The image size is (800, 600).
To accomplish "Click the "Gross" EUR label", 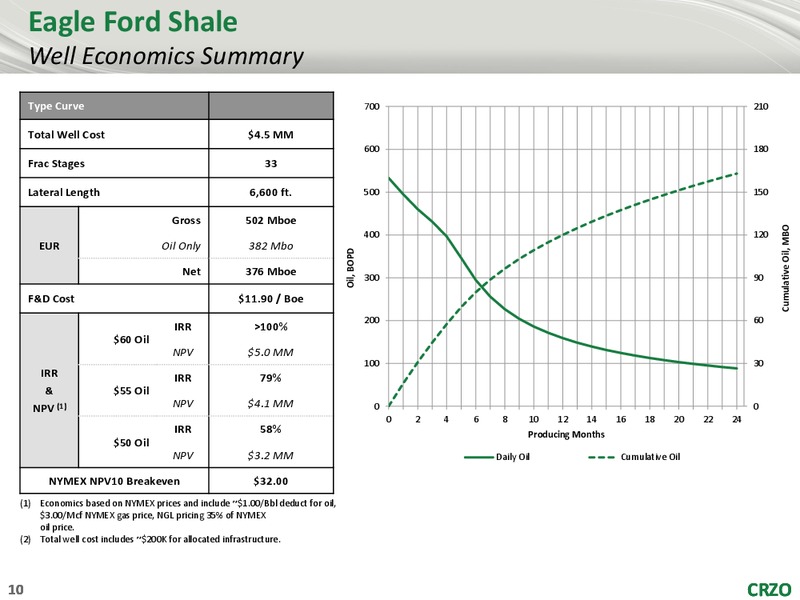I will (x=186, y=220).
